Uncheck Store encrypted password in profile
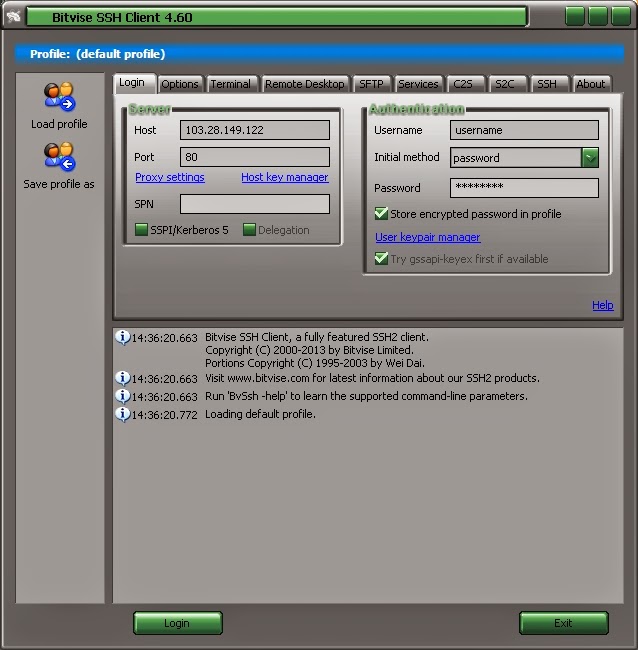This screenshot has width=638, height=650. [x=381, y=213]
